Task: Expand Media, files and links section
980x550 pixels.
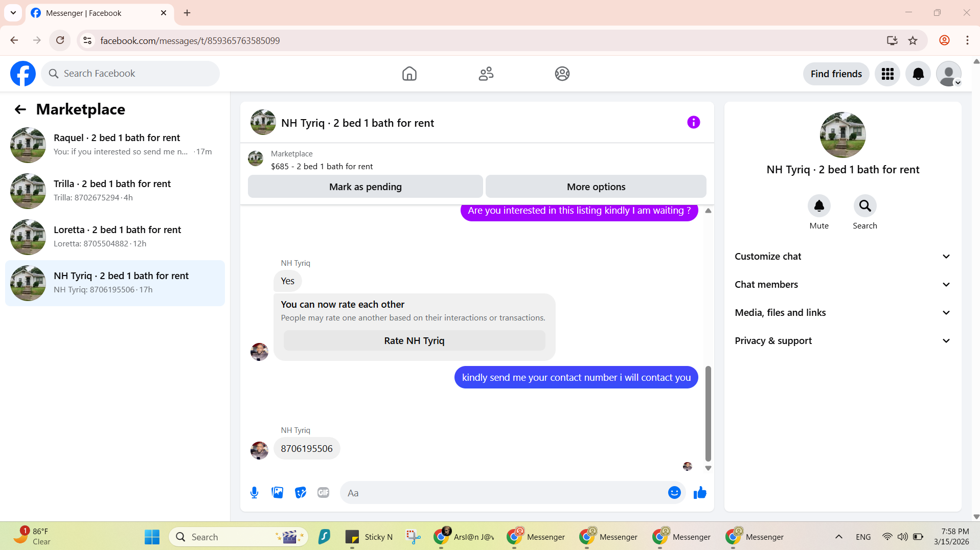Action: click(842, 313)
